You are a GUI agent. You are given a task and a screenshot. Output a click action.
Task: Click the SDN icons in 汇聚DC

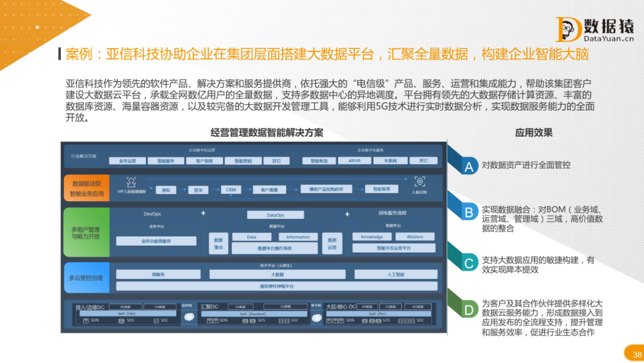212,321
